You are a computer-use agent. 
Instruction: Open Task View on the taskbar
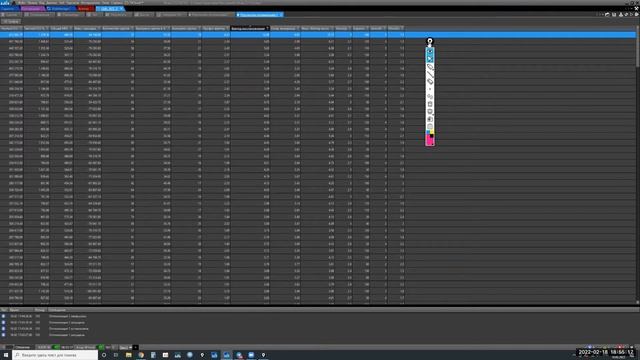(x=116, y=355)
